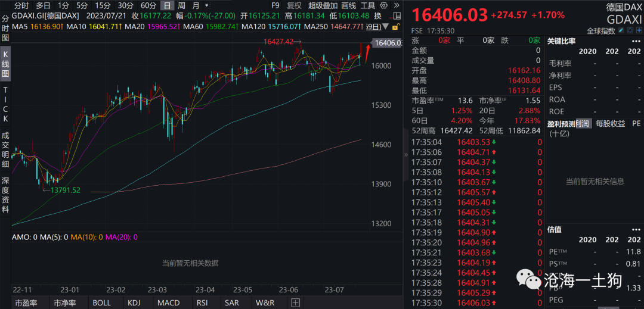Select the RSI indicator tab
The width and height of the screenshot is (644, 309).
click(202, 303)
